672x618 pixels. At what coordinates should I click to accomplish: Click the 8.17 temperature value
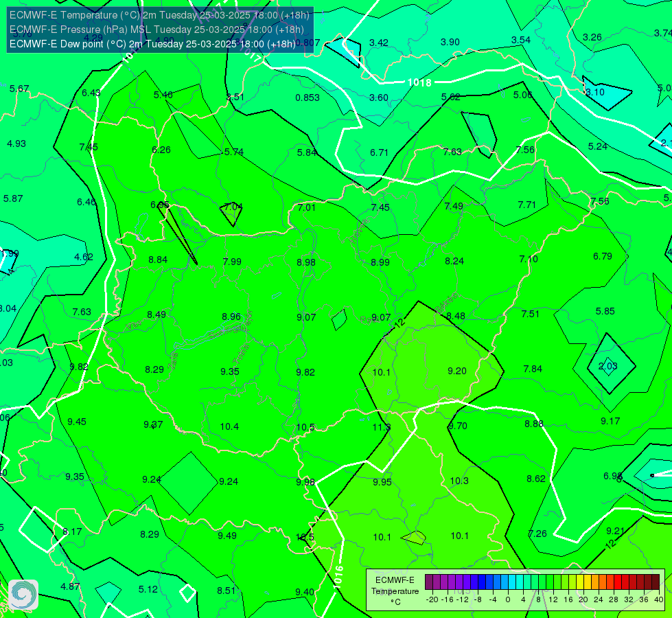[72, 531]
